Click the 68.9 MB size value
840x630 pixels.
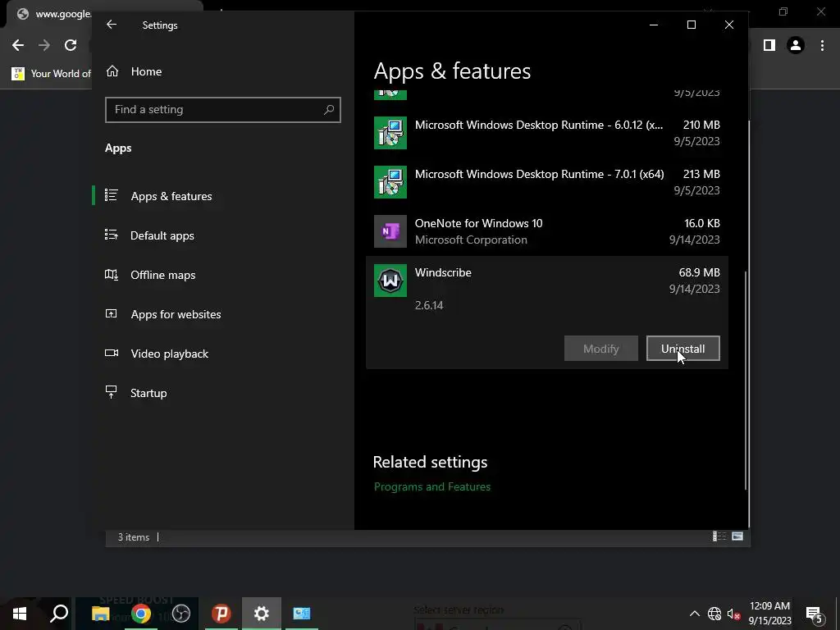click(x=699, y=272)
